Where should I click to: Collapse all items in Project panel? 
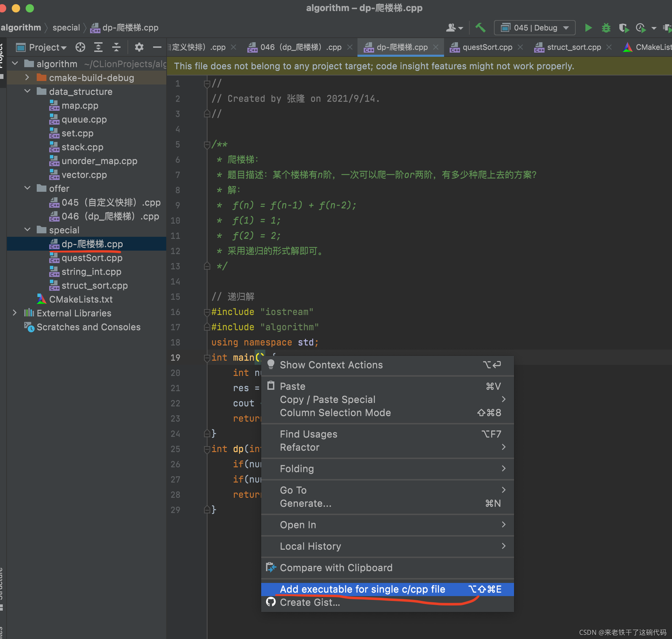tap(116, 47)
